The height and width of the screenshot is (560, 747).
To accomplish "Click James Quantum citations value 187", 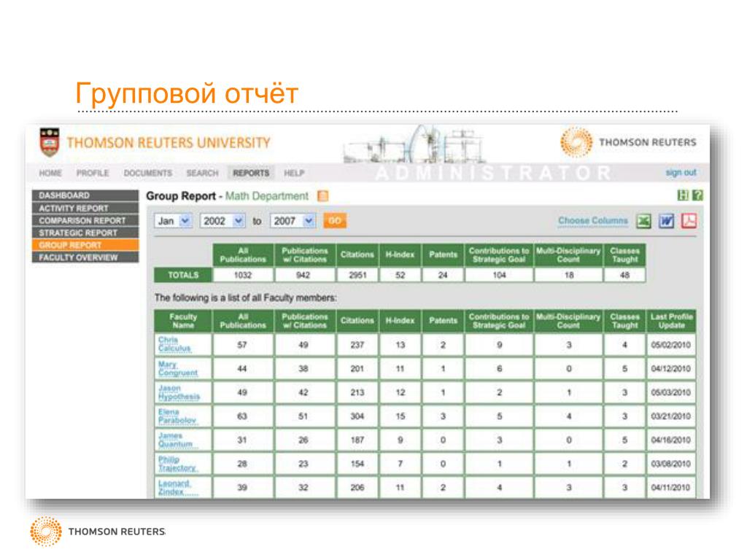I will coord(357,440).
